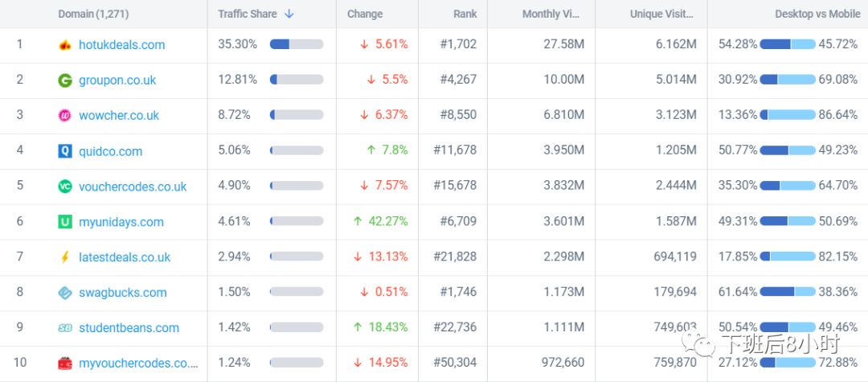Click the red myvouchercodes favicon
The height and width of the screenshot is (382, 868).
pyautogui.click(x=65, y=364)
